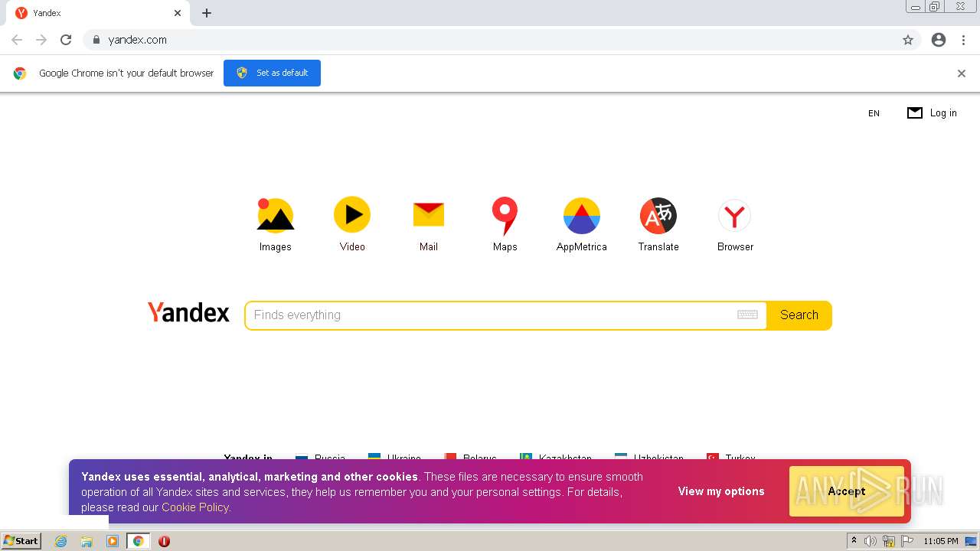Click Show desktop button on taskbar
This screenshot has height=551, width=980.
[x=971, y=541]
